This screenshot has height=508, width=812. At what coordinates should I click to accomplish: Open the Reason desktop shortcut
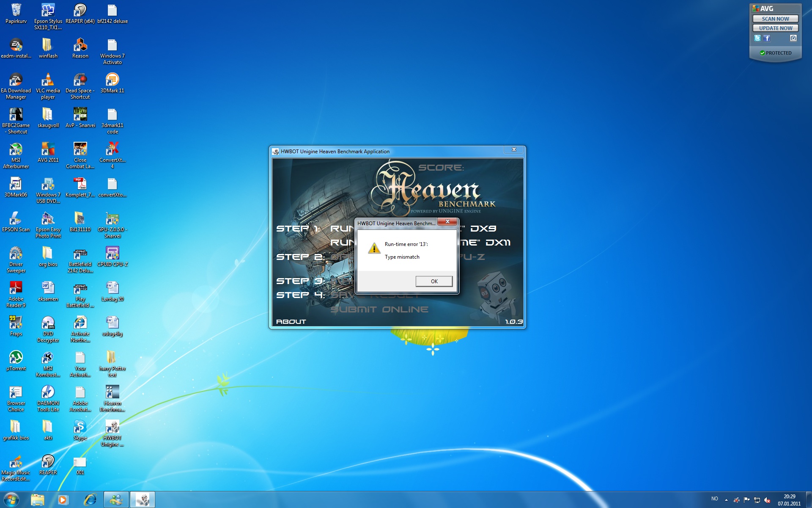[80, 48]
